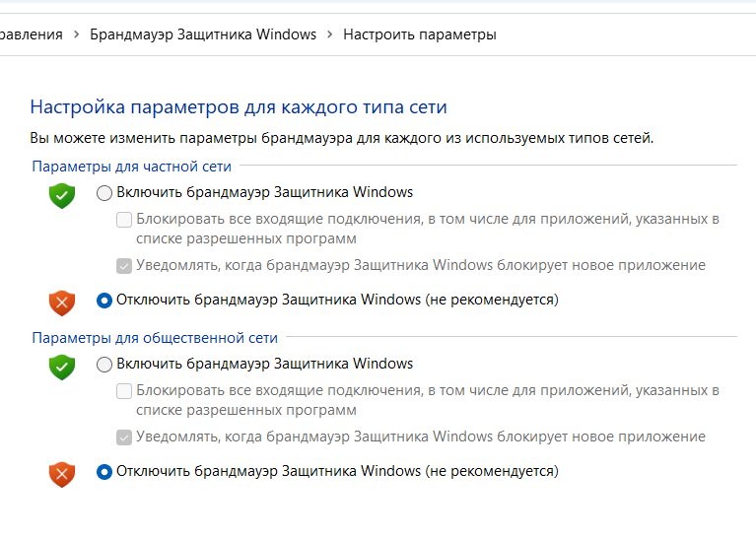Toggle 'Уведомлять' checkbox under public network
Image resolution: width=756 pixels, height=538 pixels.
coord(124,437)
